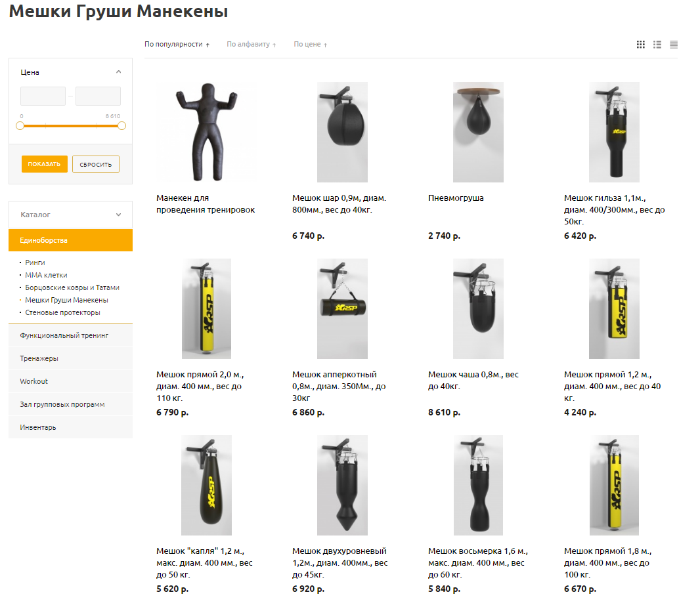Open Зал групповых программ category
Screen dimensions: 700x609
click(70, 404)
